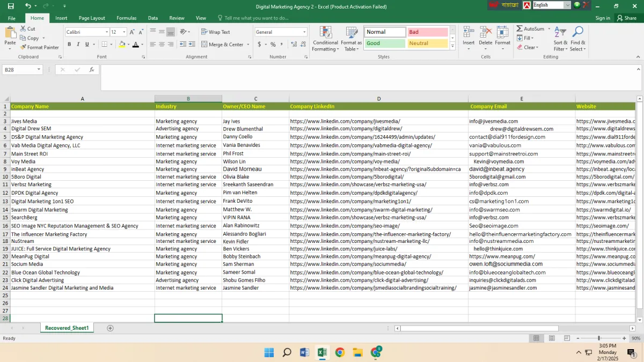
Task: Open the Fill dropdown
Action: point(525,38)
